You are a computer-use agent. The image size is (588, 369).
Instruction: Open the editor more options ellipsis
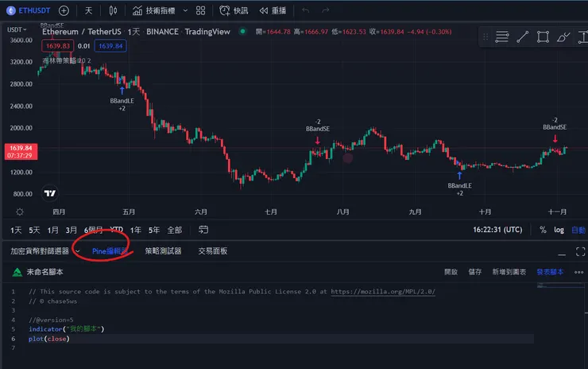coord(578,272)
